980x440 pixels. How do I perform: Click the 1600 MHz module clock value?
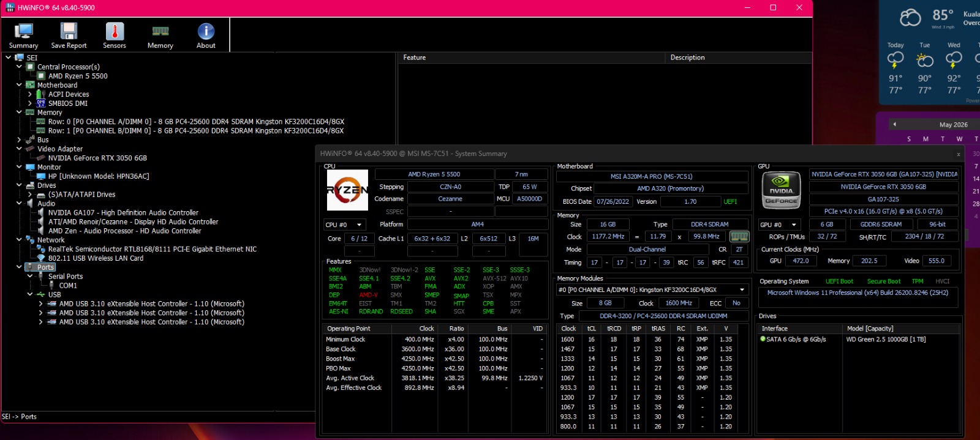point(679,303)
